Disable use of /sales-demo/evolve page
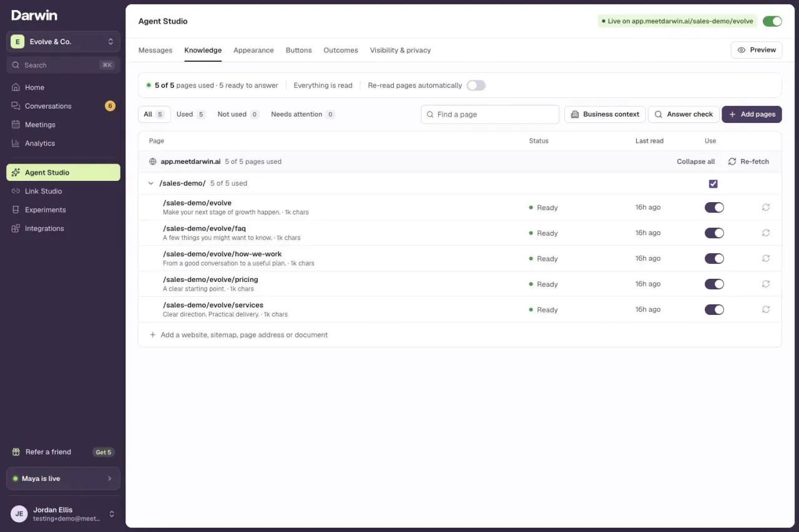The width and height of the screenshot is (799, 532). coord(714,207)
